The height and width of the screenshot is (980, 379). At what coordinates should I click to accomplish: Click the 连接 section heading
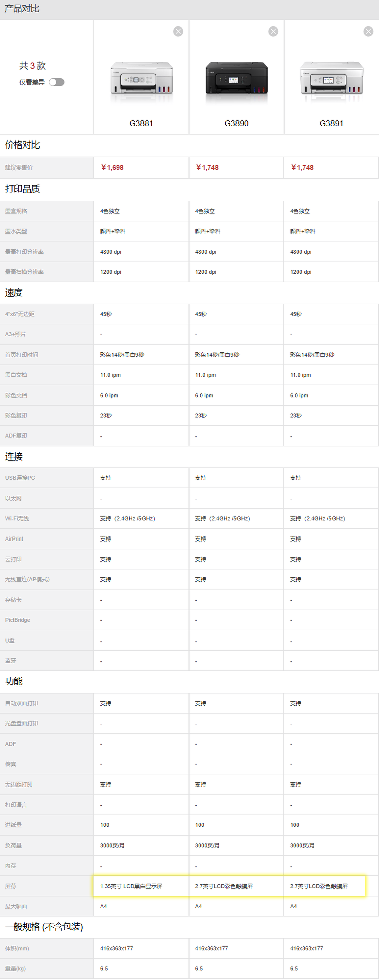point(14,457)
